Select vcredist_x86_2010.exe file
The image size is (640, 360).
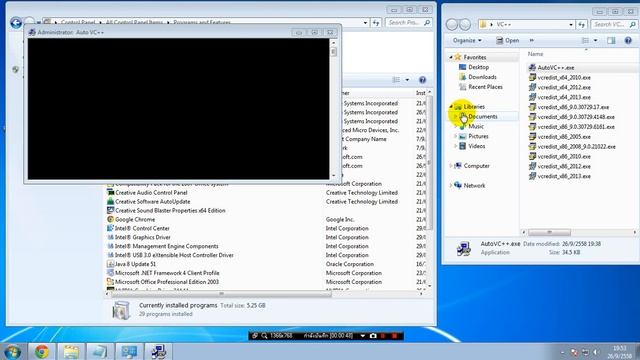pyautogui.click(x=560, y=156)
